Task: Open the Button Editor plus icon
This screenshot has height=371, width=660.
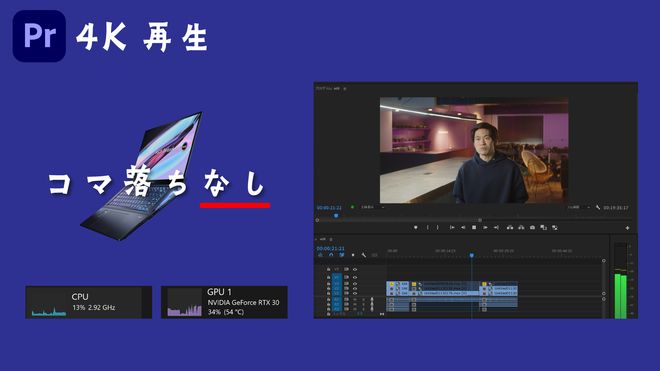Action: point(627,228)
